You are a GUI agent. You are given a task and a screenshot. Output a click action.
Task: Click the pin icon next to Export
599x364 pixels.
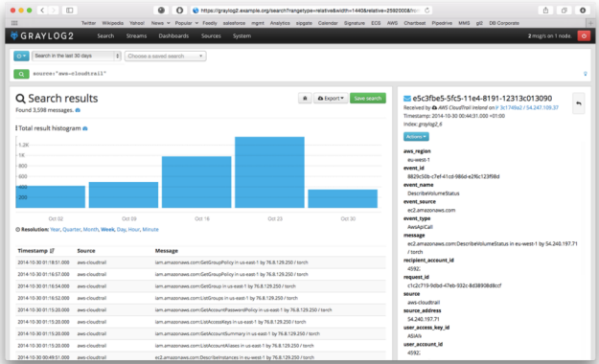tap(305, 99)
